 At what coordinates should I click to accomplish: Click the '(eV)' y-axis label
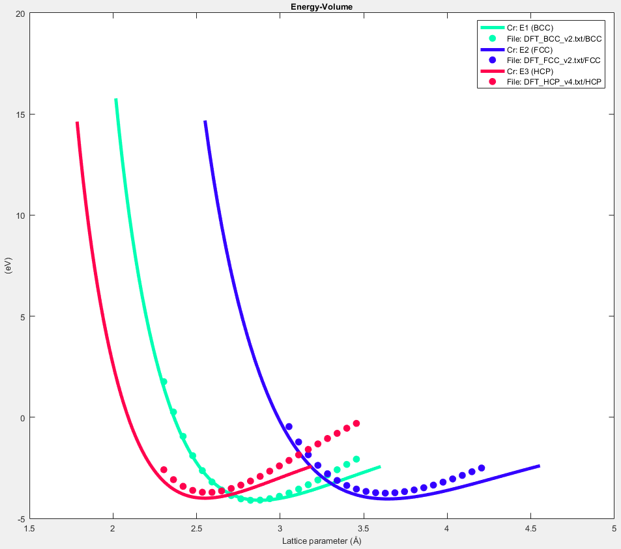point(7,266)
